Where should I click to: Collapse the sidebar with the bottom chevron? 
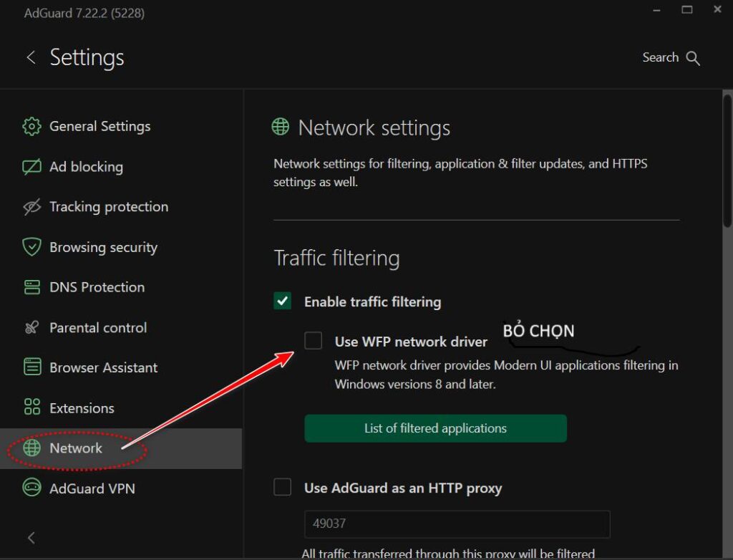[x=31, y=537]
